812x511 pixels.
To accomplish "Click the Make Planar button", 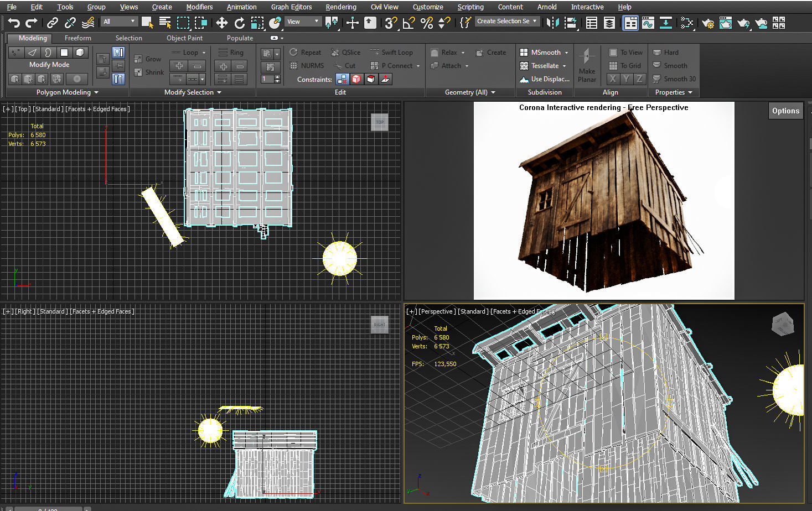I will click(x=587, y=65).
